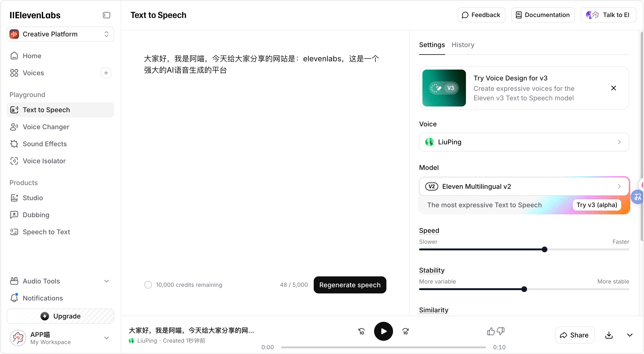
Task: Click the Speech to Text icon
Action: [14, 232]
